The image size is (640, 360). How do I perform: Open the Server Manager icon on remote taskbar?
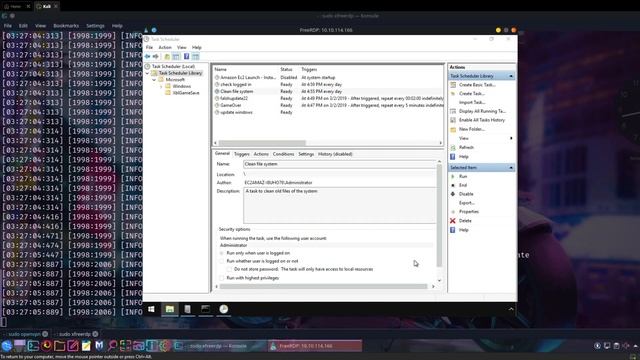187,309
